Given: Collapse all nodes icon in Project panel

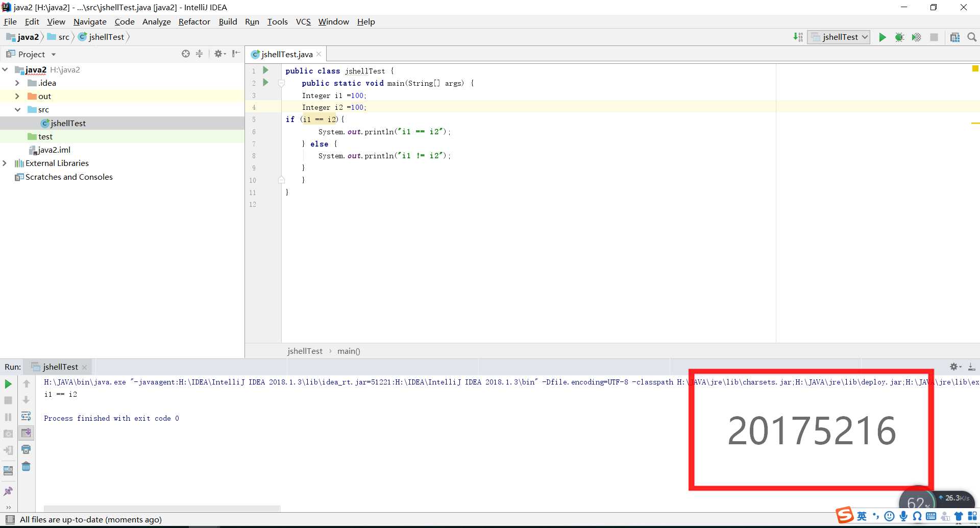Looking at the screenshot, I should pos(199,54).
